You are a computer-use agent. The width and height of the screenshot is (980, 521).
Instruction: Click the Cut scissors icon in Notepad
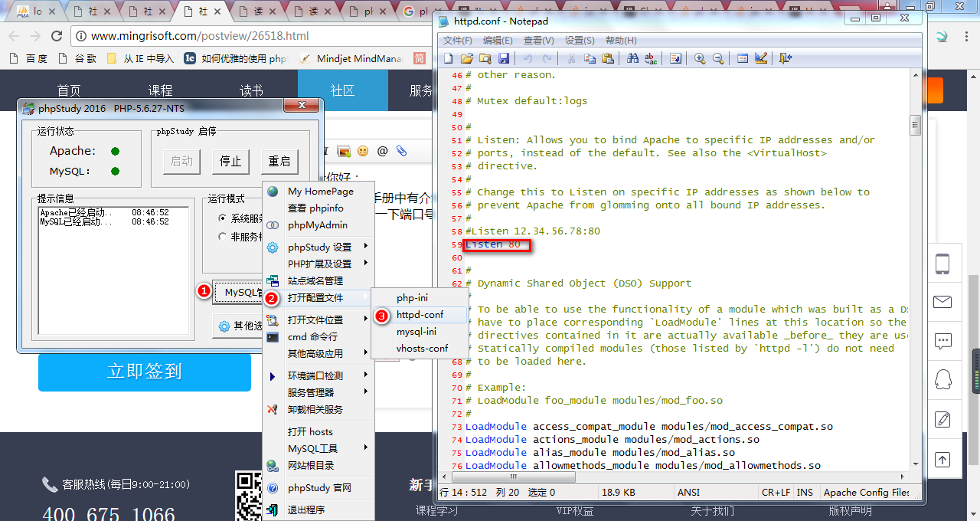(570, 58)
